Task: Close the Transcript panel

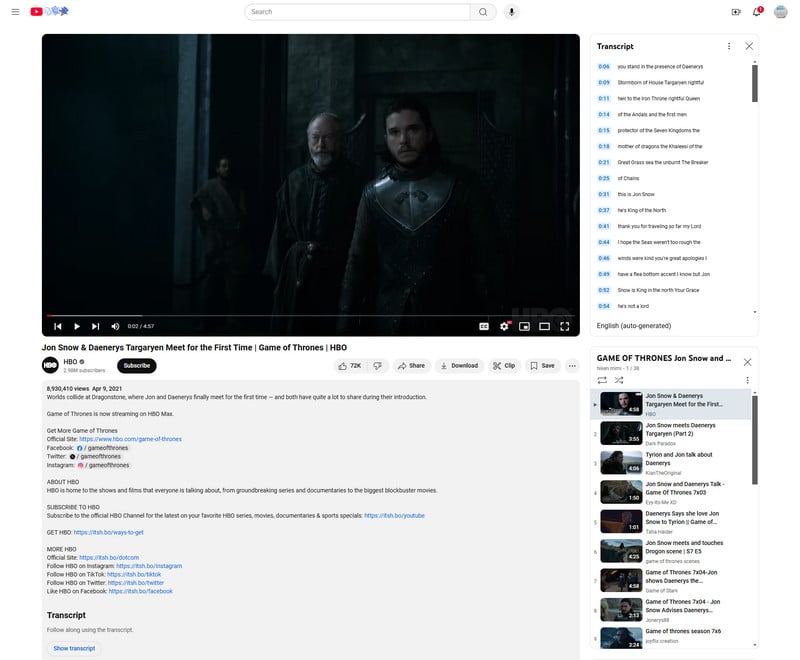Action: tap(748, 46)
